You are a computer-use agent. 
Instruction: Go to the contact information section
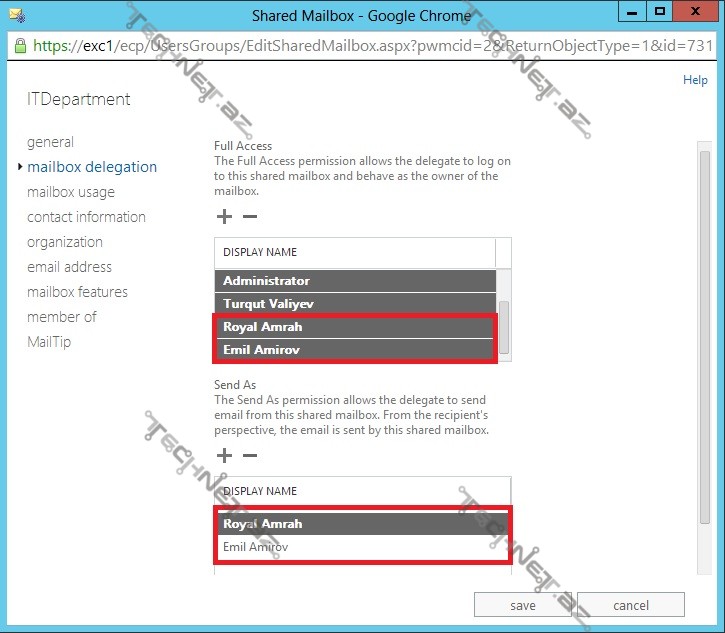click(x=86, y=217)
